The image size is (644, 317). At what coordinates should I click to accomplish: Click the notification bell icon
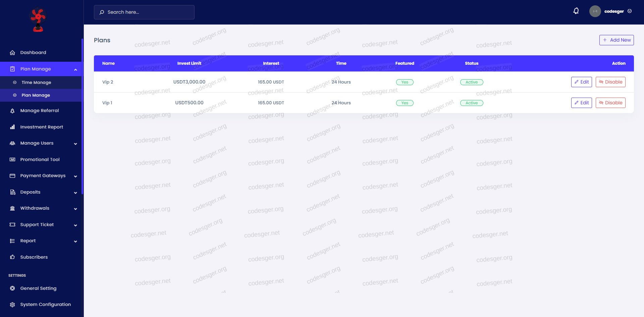point(576,11)
